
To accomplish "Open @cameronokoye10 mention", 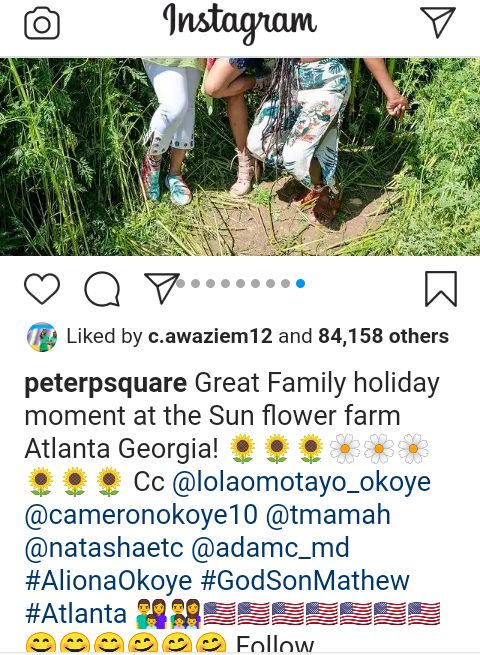I will click(141, 515).
